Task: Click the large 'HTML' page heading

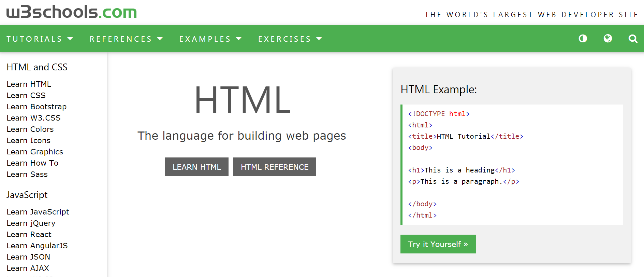Action: click(242, 100)
